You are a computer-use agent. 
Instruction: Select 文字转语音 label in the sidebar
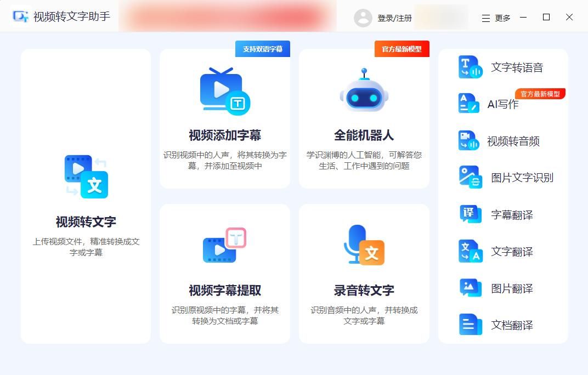pyautogui.click(x=517, y=67)
